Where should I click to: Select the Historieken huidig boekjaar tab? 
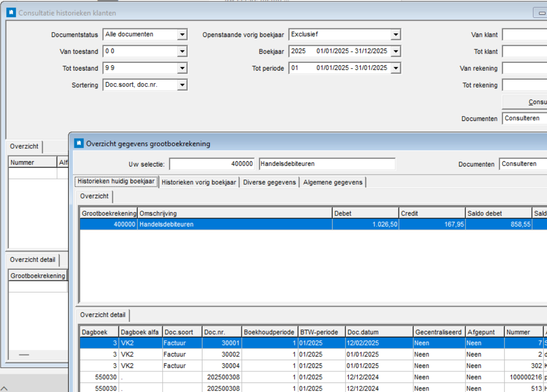[116, 182]
